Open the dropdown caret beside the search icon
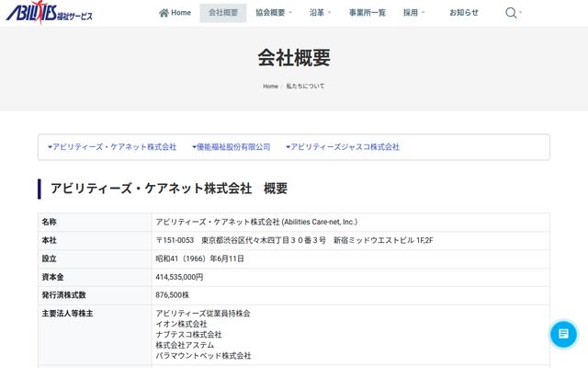 point(520,12)
